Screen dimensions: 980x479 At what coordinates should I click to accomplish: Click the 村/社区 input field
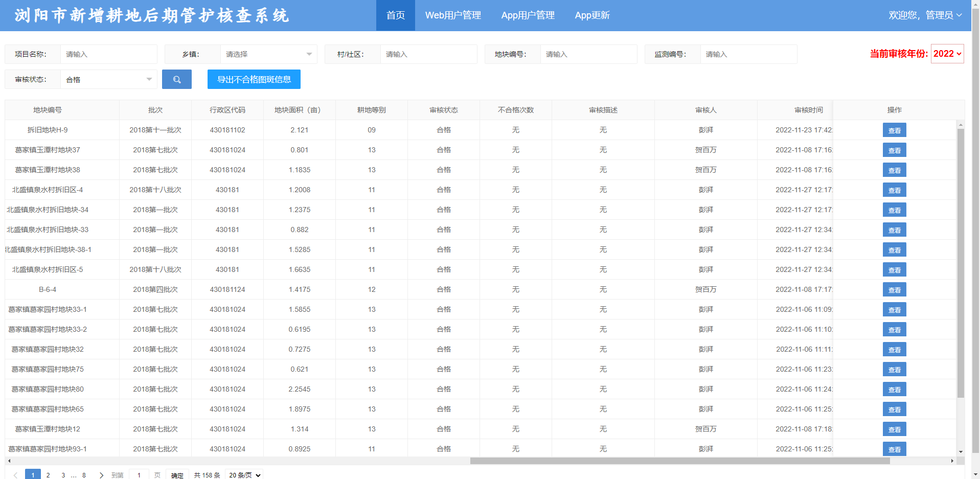428,54
